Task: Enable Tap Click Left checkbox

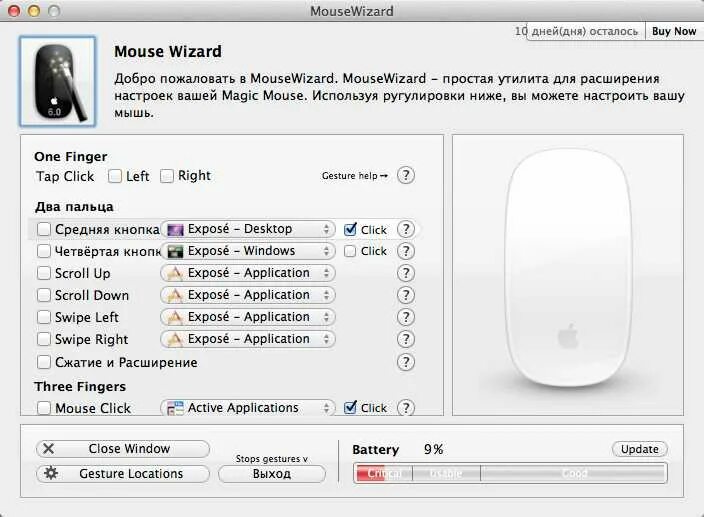Action: point(115,176)
